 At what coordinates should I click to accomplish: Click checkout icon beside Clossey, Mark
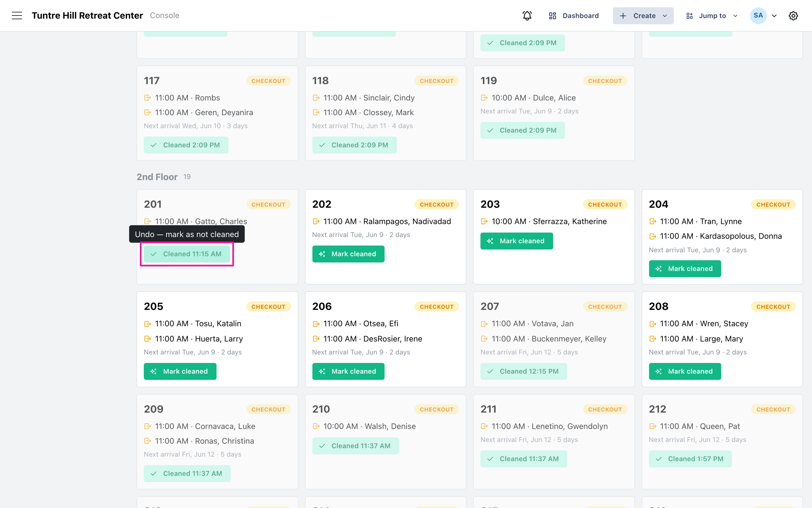pyautogui.click(x=316, y=112)
